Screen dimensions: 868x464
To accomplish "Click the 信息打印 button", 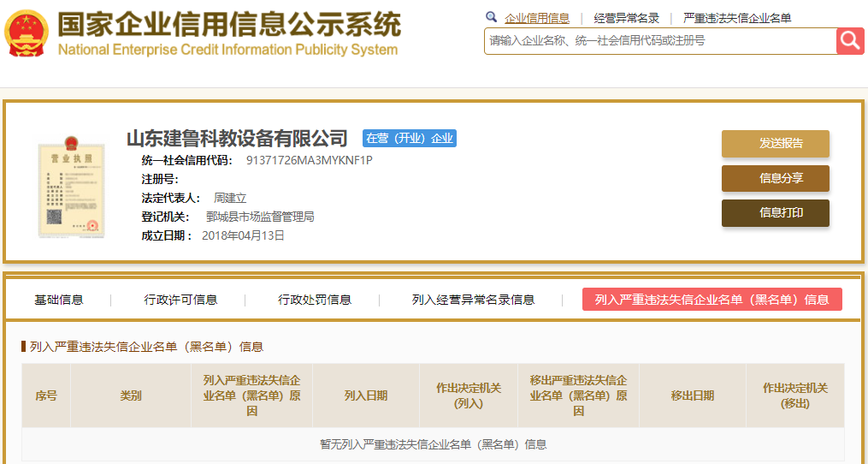I will [x=776, y=213].
